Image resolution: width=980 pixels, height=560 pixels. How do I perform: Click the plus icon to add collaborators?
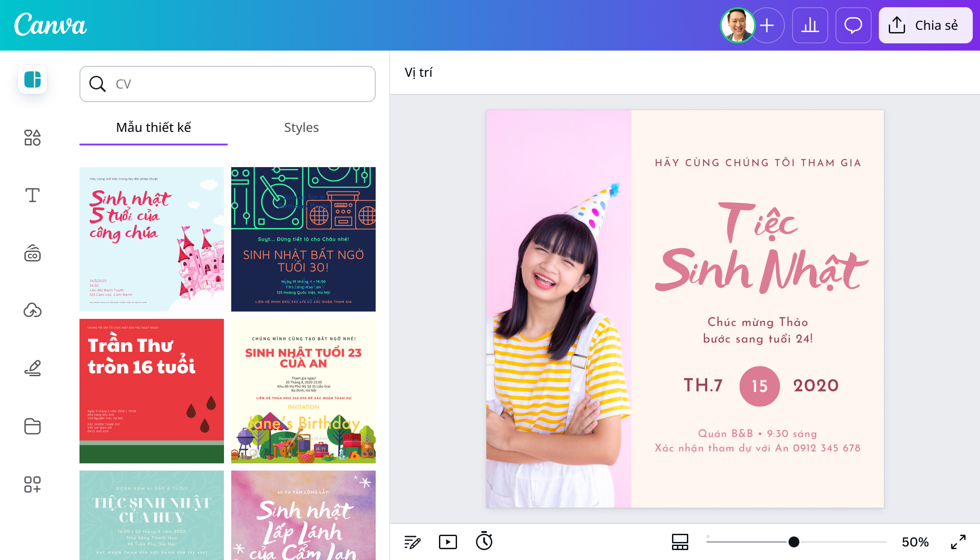(767, 25)
